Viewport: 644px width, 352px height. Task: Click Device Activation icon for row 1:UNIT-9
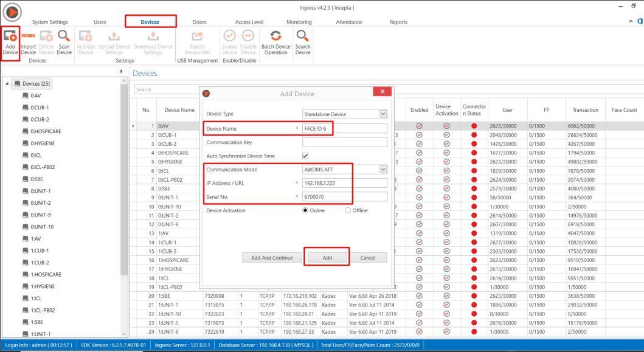tap(446, 332)
